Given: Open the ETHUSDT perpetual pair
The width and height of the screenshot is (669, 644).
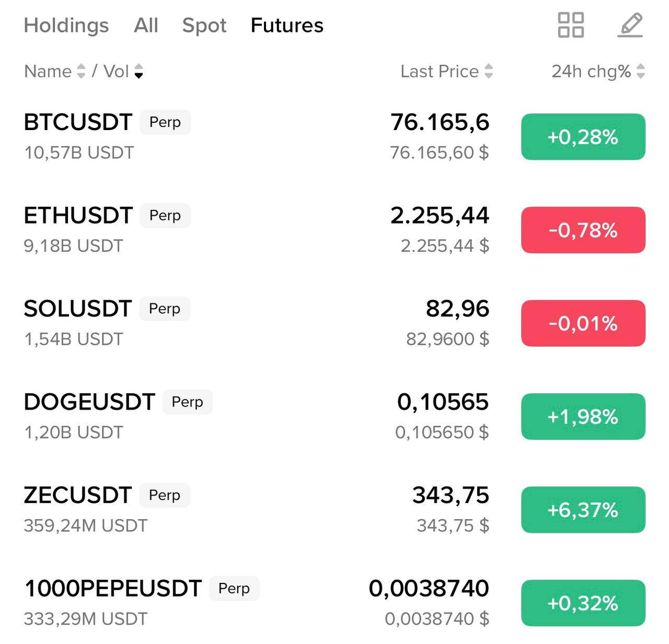Looking at the screenshot, I should tap(78, 216).
